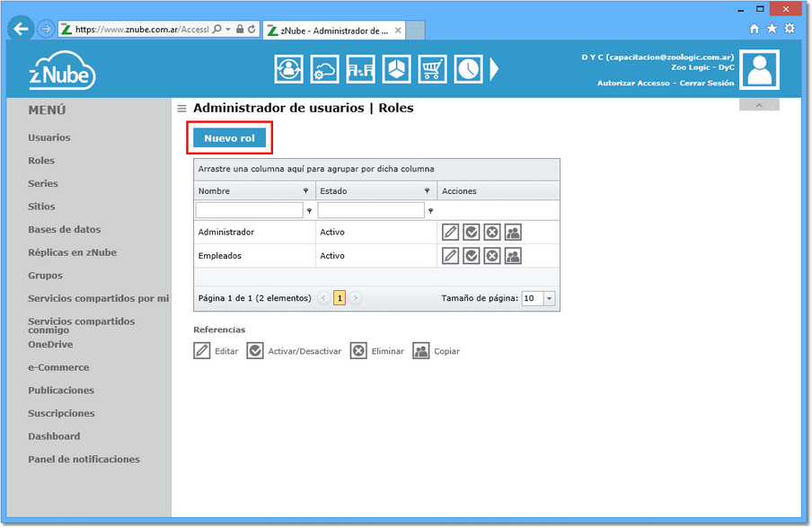Click the Autorizar Accesso link

633,83
